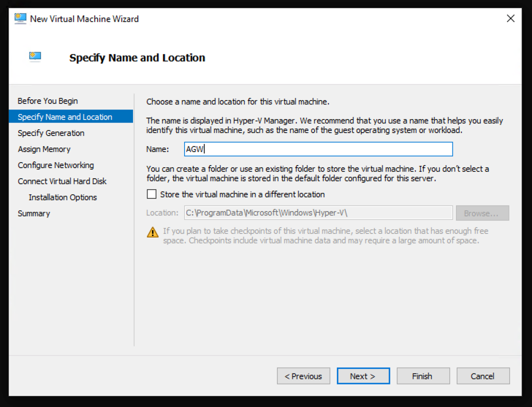Click the wizard icon in title bar
The image size is (532, 407).
coord(20,18)
